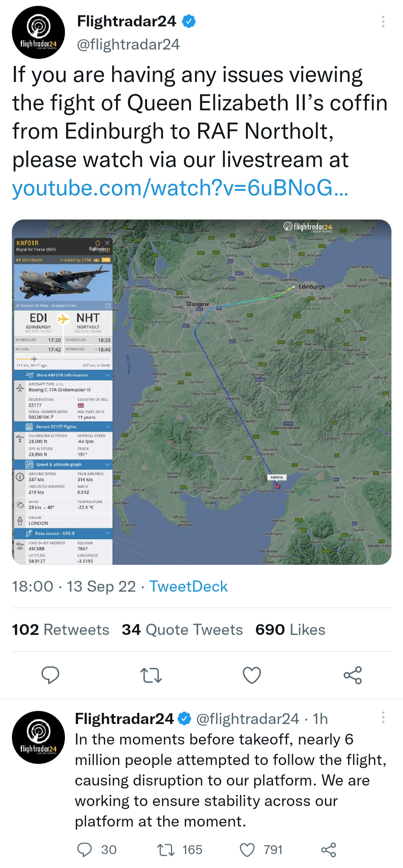
Task: Open the main tweet's three-dot menu
Action: pos(383,22)
